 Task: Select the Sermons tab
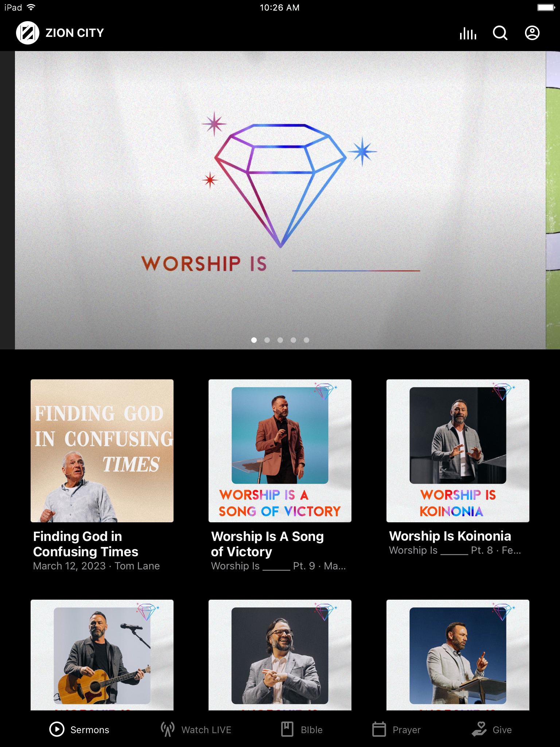(79, 729)
